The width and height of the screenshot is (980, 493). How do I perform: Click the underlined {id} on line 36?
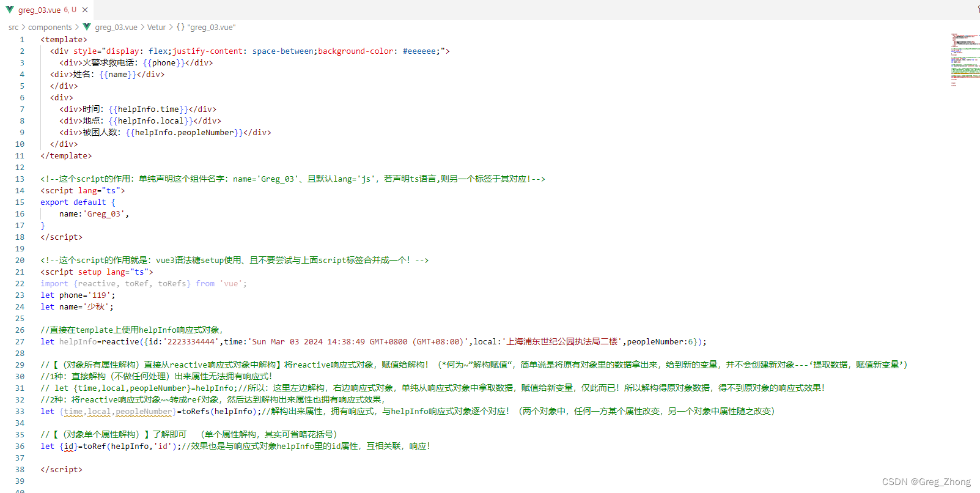(x=68, y=447)
